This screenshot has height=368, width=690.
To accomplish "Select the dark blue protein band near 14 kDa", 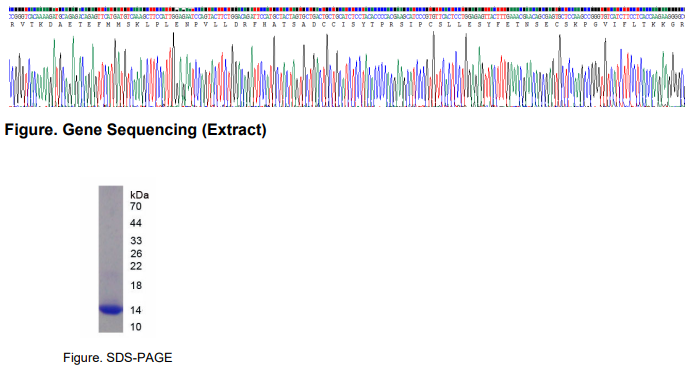I will pos(111,309).
